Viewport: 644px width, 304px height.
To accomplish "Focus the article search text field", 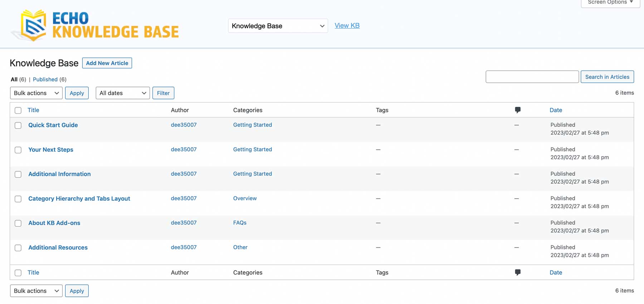I will pos(532,77).
